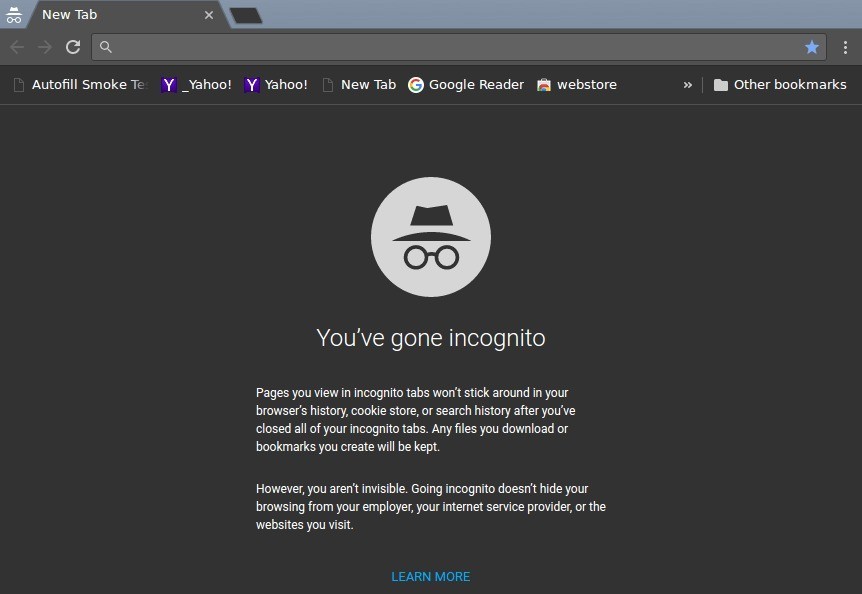This screenshot has height=594, width=862.
Task: Click the large incognito spy graphic
Action: click(430, 237)
